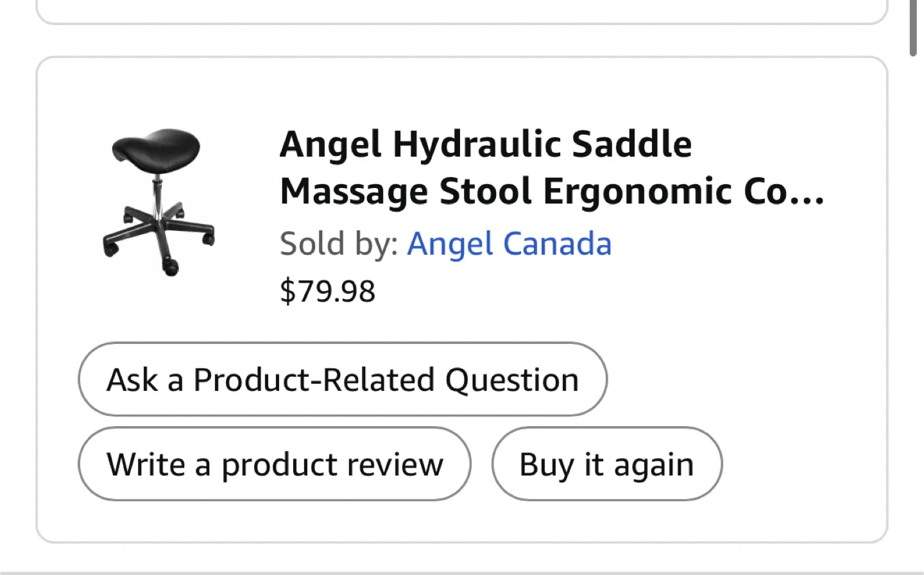Image resolution: width=924 pixels, height=575 pixels.
Task: Select the Ask a Product-Related Question button
Action: click(342, 379)
